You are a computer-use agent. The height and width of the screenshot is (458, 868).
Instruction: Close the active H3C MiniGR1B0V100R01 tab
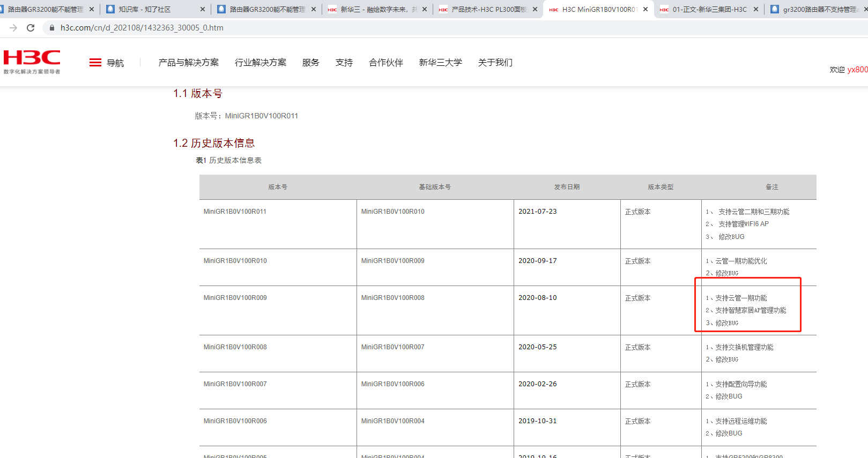click(x=646, y=9)
